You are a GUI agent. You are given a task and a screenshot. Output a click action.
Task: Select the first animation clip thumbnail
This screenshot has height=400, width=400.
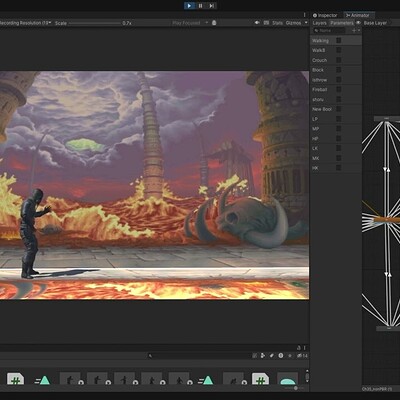click(70, 379)
